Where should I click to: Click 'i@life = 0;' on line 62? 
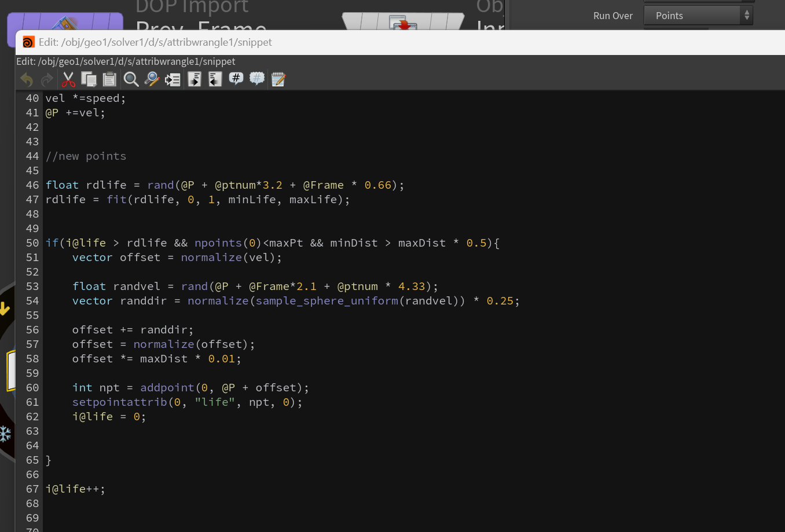coord(109,417)
